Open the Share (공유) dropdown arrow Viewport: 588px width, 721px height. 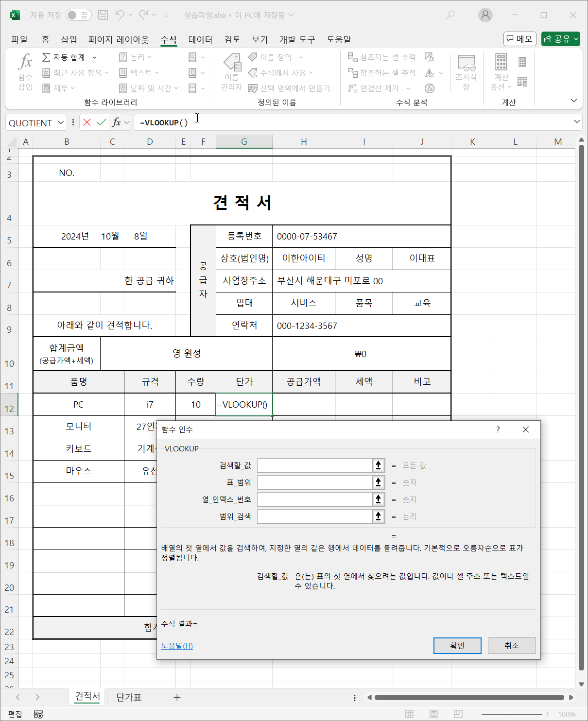tap(576, 39)
